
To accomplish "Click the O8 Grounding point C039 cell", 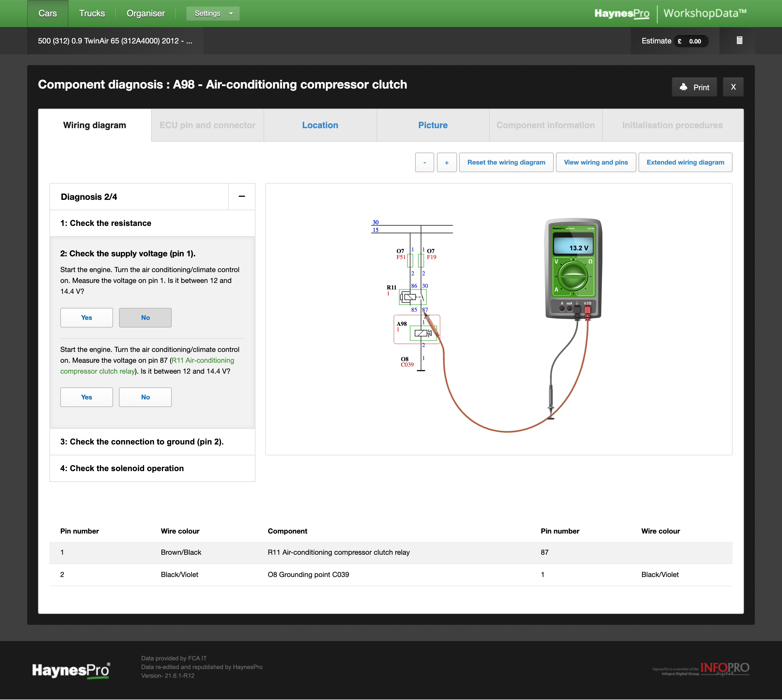I will (308, 575).
